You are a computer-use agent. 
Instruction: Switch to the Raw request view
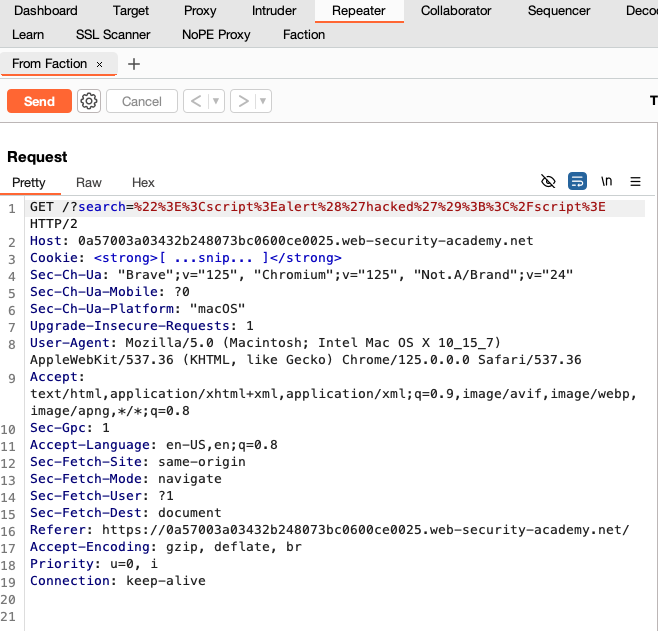point(89,183)
